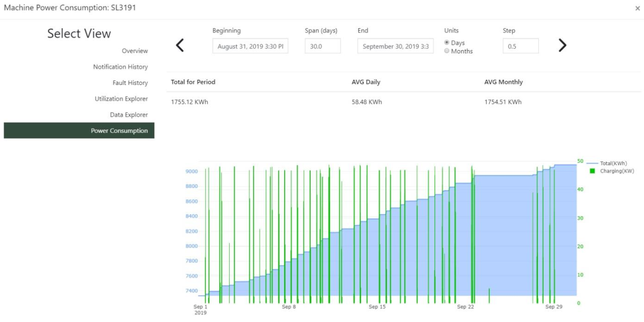Open the Overview view
The image size is (644, 322).
[134, 51]
